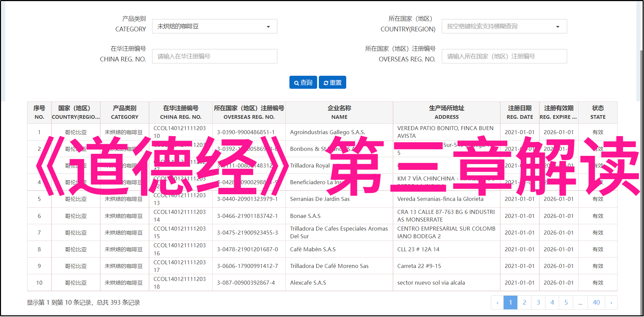Focus the China reg. no. input field
This screenshot has width=644, height=317.
point(215,56)
